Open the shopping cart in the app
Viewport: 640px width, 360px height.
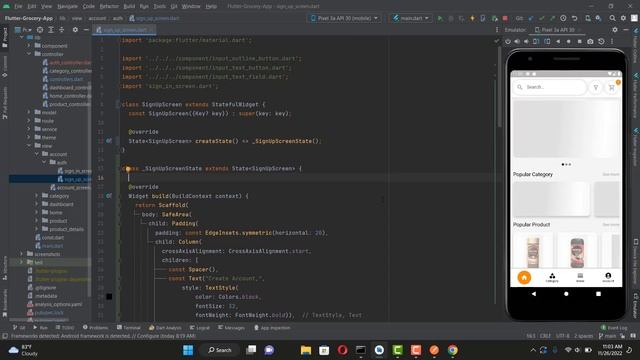pyautogui.click(x=611, y=87)
